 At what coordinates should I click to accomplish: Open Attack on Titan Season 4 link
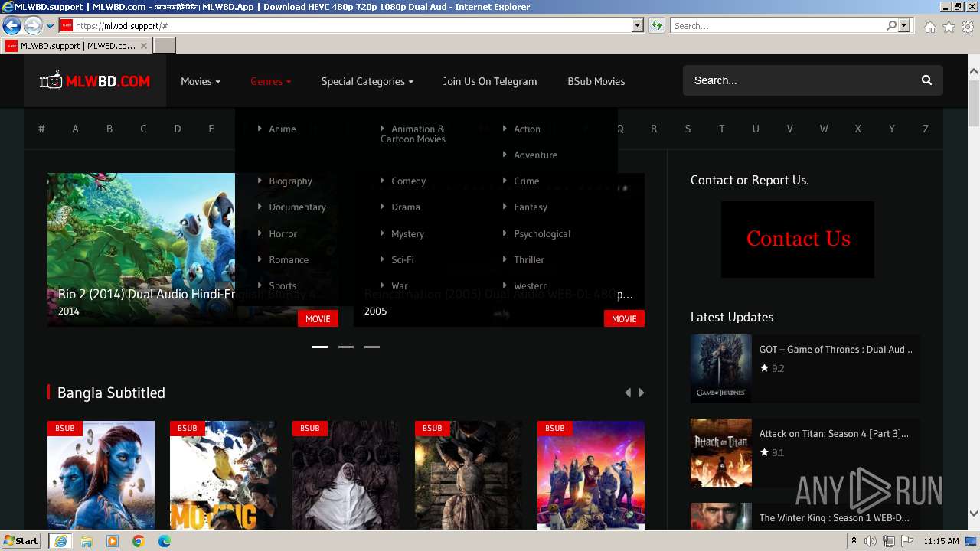[835, 434]
